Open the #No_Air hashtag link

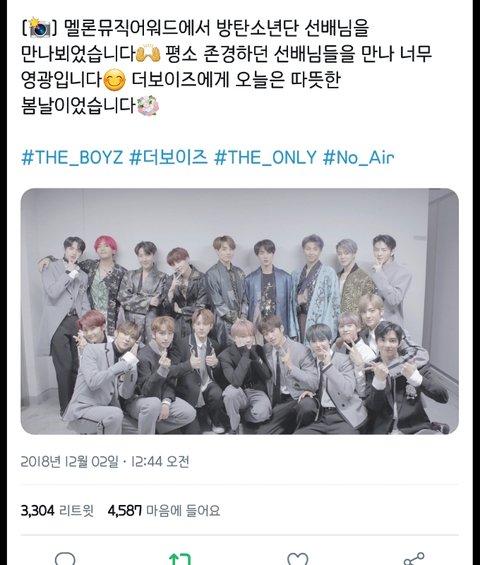(359, 157)
